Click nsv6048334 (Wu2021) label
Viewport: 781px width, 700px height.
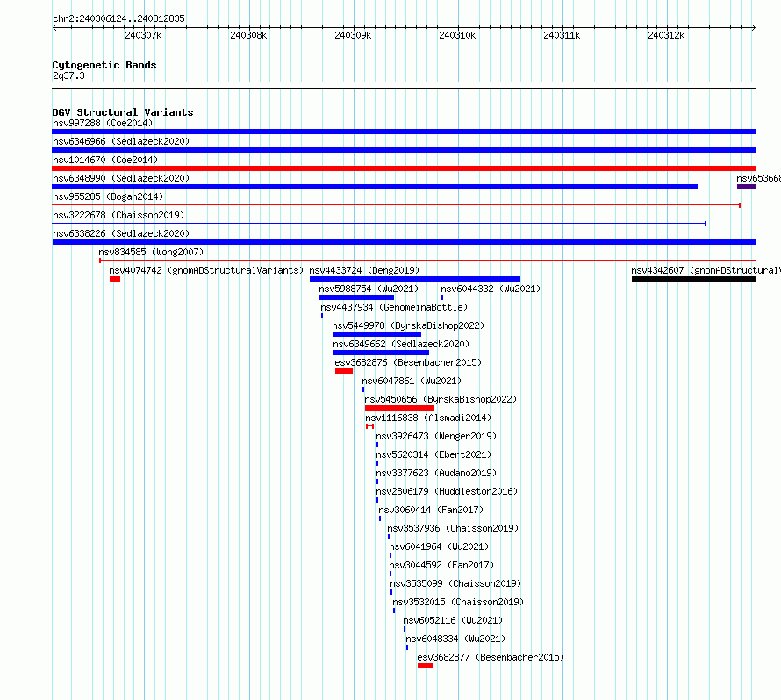[455, 639]
